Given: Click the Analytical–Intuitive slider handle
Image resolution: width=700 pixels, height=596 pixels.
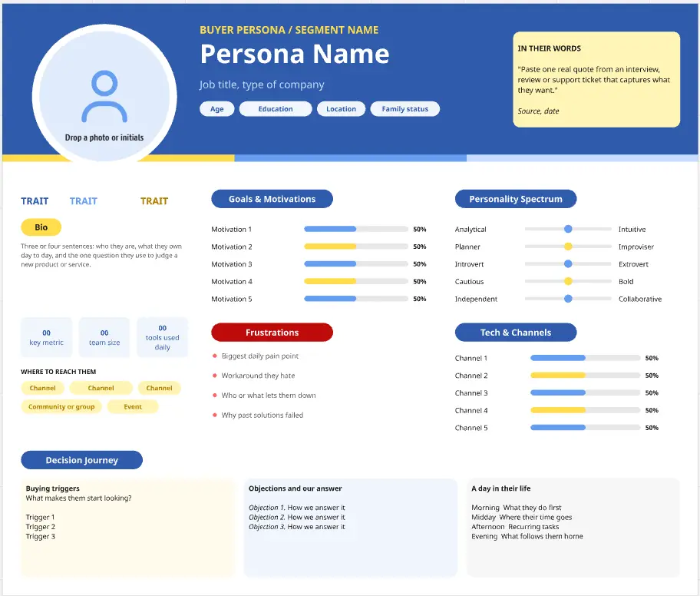Looking at the screenshot, I should tap(568, 229).
